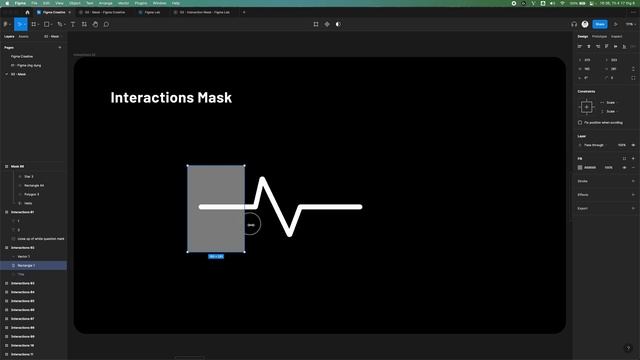This screenshot has height=360, width=640.
Task: Select the Star 3 layer
Action: [29, 177]
